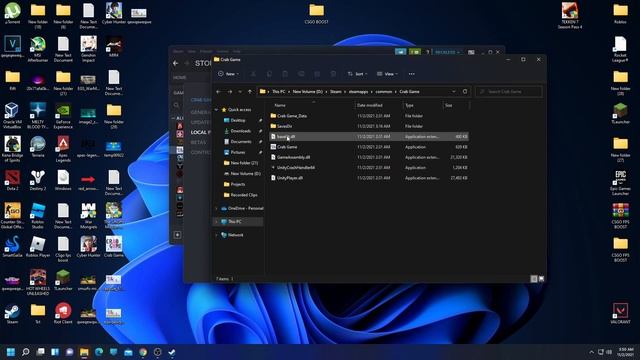Screen dimensions: 640x360
Task: Click steamapps breadcrumb in the address bar
Action: (x=358, y=91)
